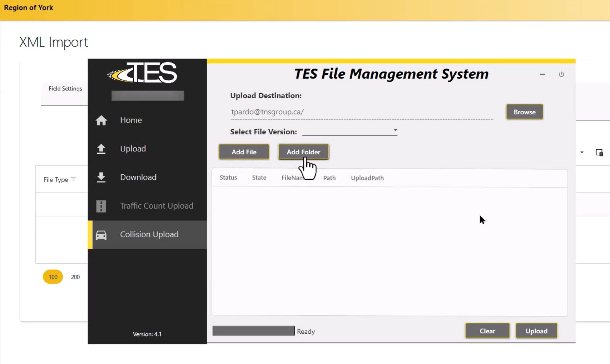Click the TES logo in sidebar
Screen dimensions: 610x364
point(142,73)
